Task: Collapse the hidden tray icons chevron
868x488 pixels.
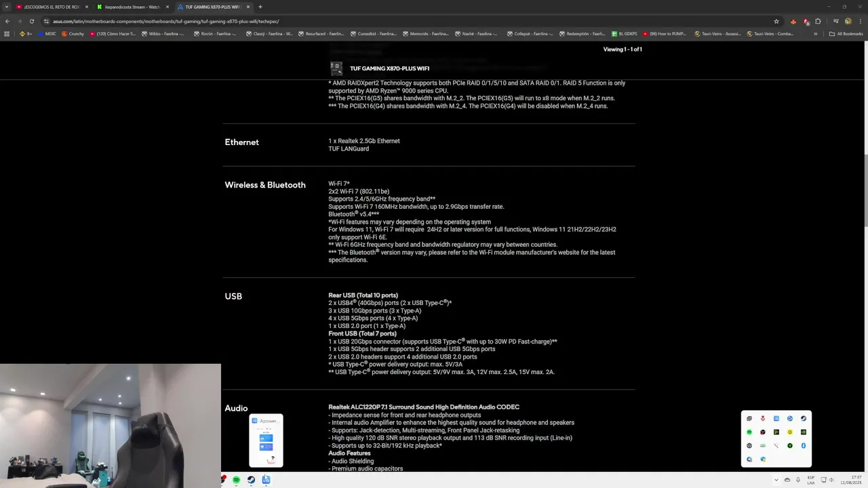Action: pos(776,480)
